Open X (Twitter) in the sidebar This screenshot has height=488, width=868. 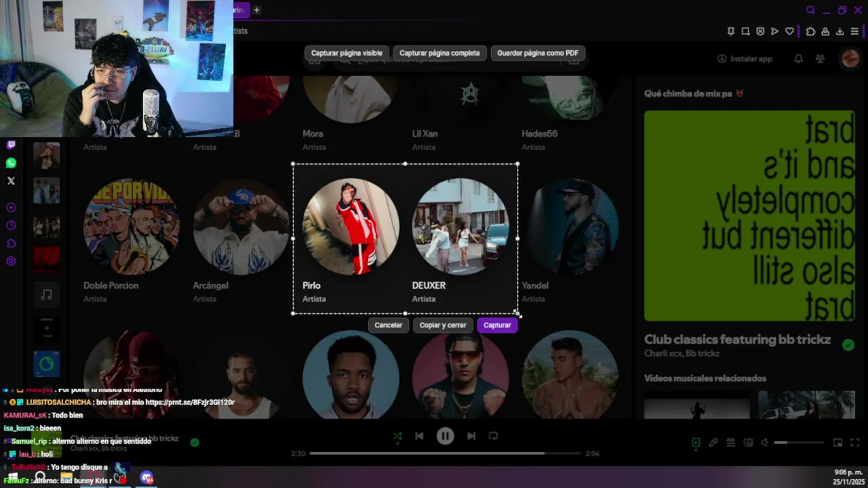tap(11, 181)
